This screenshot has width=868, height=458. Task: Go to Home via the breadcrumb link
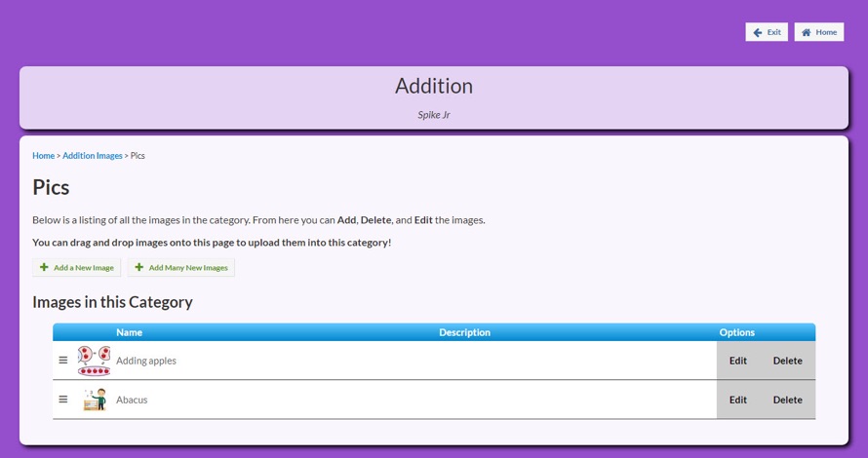(43, 156)
